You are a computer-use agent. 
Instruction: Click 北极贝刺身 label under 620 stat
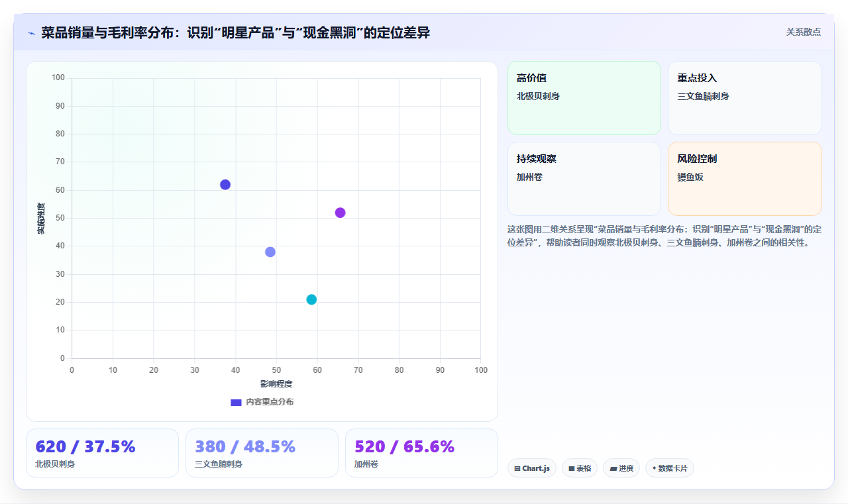pos(55,464)
